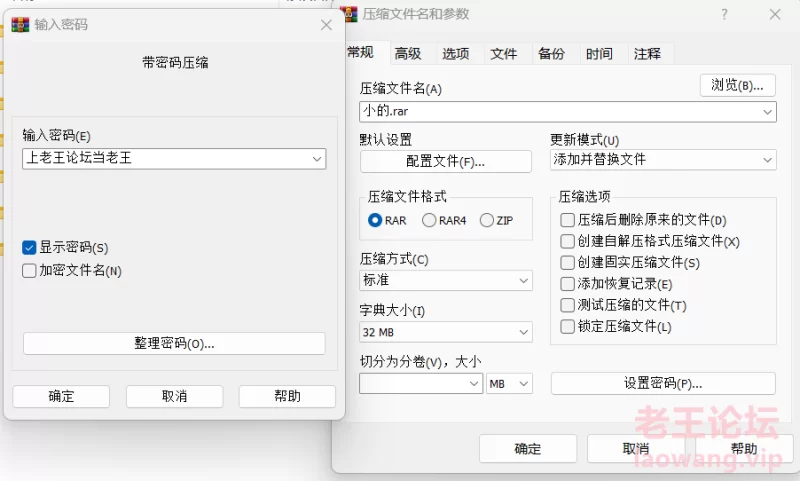Viewport: 800px width, 481px height.
Task: Open 压缩方式 dropdown showing 标准
Action: 523,281
